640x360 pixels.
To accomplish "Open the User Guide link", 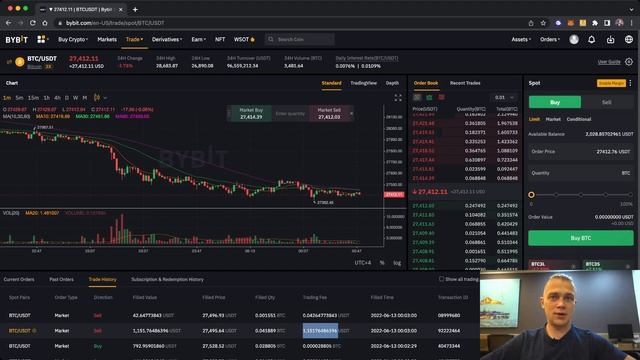I will click(609, 62).
